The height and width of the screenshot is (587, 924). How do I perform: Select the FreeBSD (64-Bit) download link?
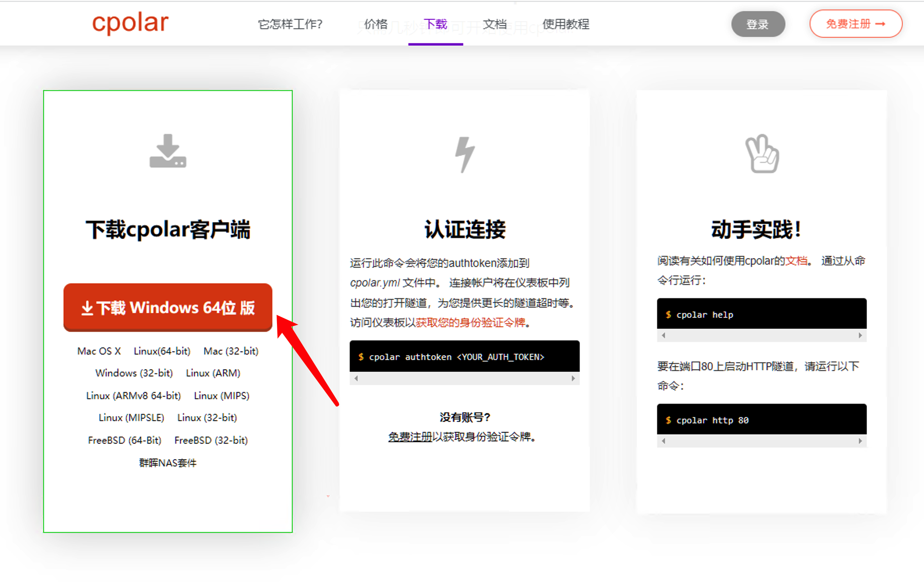(124, 440)
